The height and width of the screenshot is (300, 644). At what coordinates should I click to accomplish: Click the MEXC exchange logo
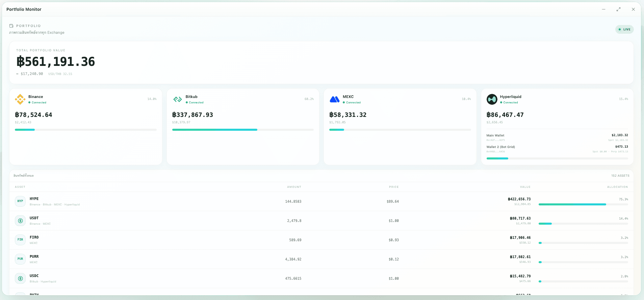(x=335, y=99)
